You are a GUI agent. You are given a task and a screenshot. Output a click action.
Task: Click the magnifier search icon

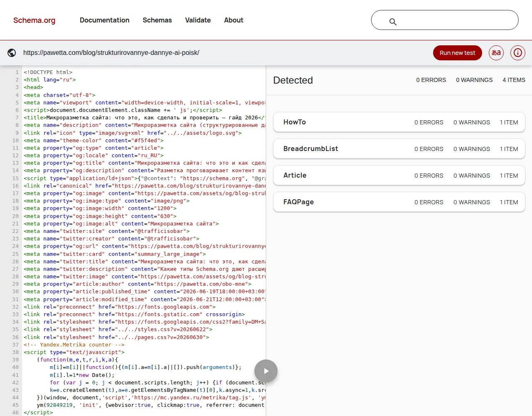point(393,22)
